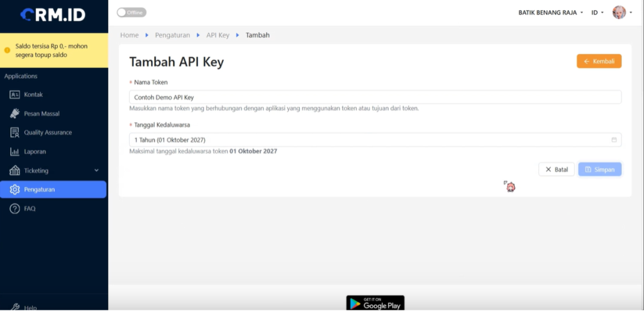Go to Pengaturan breadcrumb
644x316 pixels.
click(x=172, y=35)
